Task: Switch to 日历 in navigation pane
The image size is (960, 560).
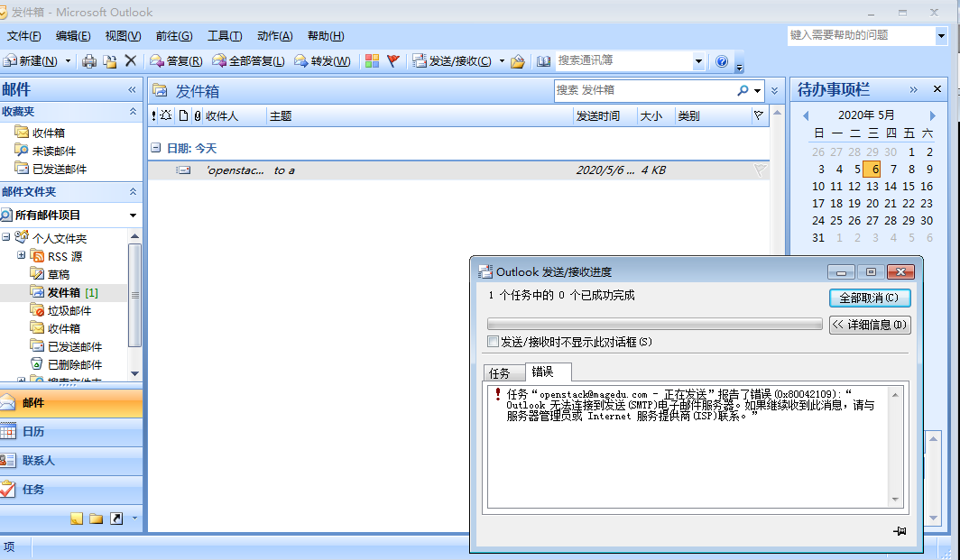Action: (71, 431)
